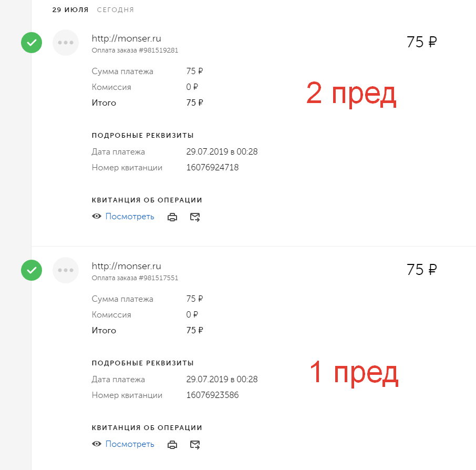
Task: Click the gray dots avatar of order #981519281
Action: pos(66,43)
